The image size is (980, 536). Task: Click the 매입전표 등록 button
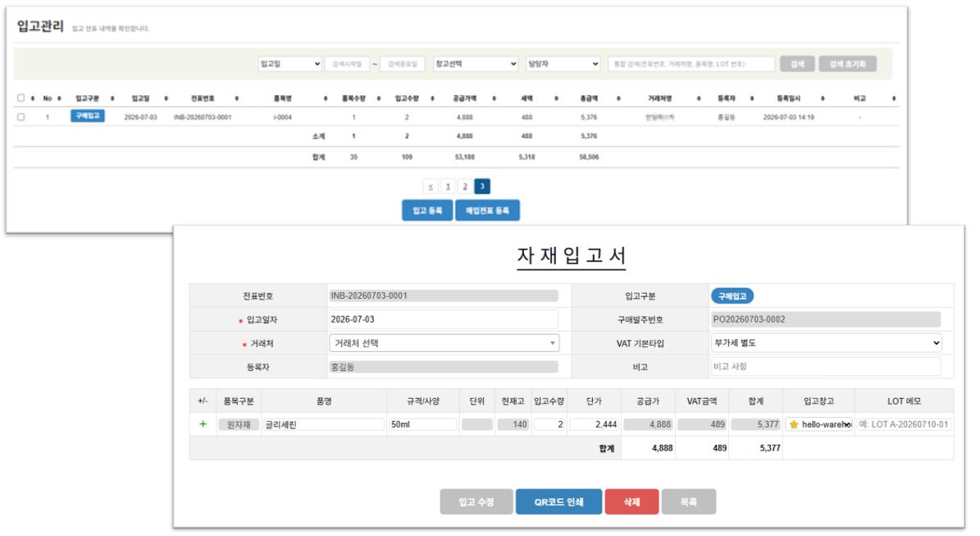[x=487, y=210]
